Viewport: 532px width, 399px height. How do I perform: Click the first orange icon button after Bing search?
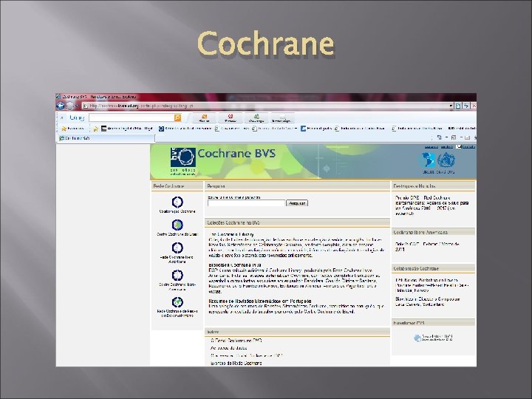204,118
